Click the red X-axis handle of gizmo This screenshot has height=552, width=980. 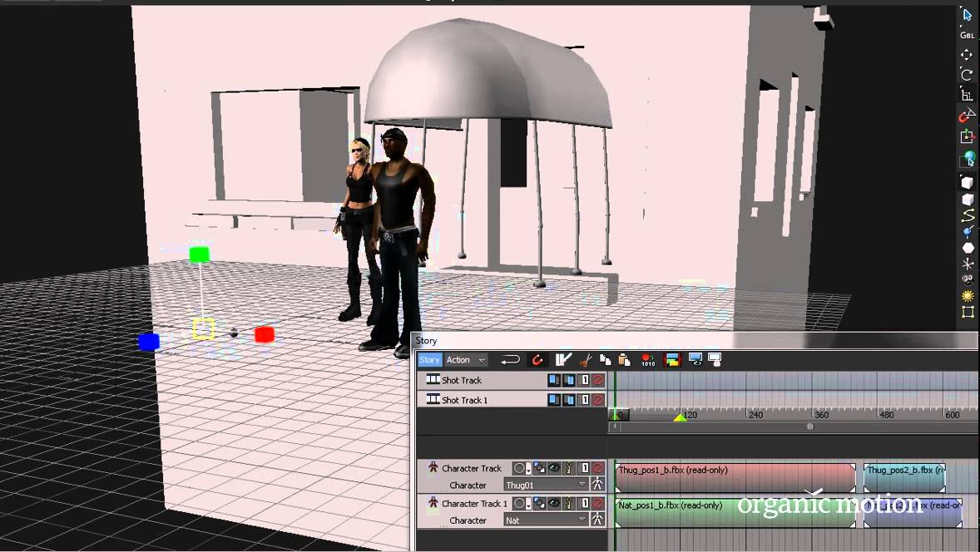tap(265, 335)
